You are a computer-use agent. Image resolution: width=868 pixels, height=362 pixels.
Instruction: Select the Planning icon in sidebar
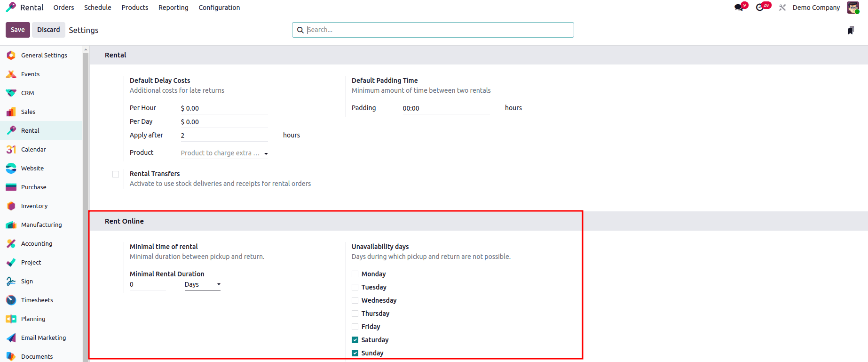coord(11,319)
